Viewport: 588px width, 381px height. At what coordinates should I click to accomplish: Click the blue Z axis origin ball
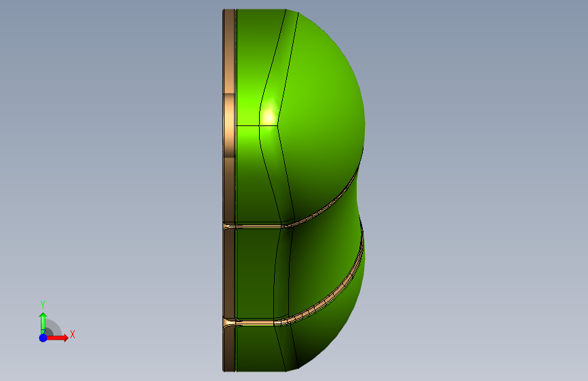click(x=43, y=338)
